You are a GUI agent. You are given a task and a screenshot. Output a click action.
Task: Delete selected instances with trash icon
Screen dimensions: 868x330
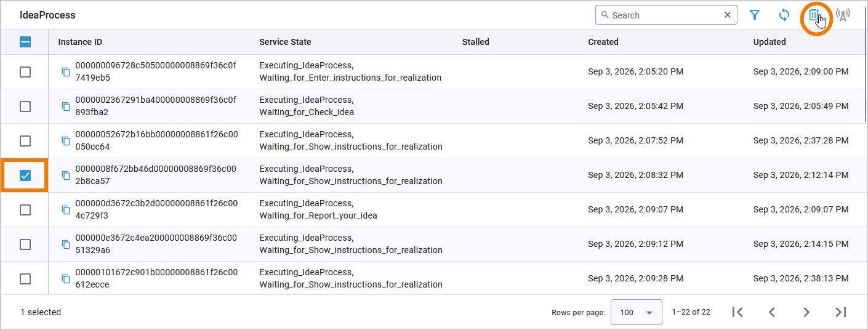click(814, 15)
